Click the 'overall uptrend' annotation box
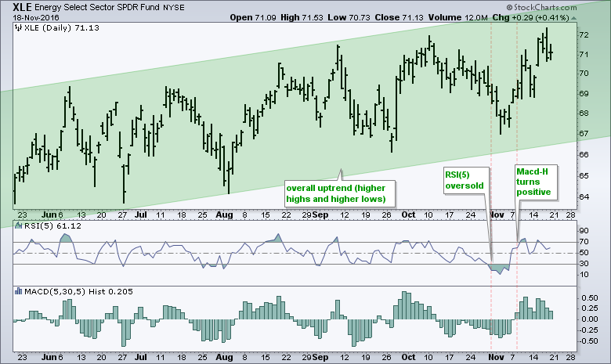Viewport: 611px width, 364px height. point(339,193)
